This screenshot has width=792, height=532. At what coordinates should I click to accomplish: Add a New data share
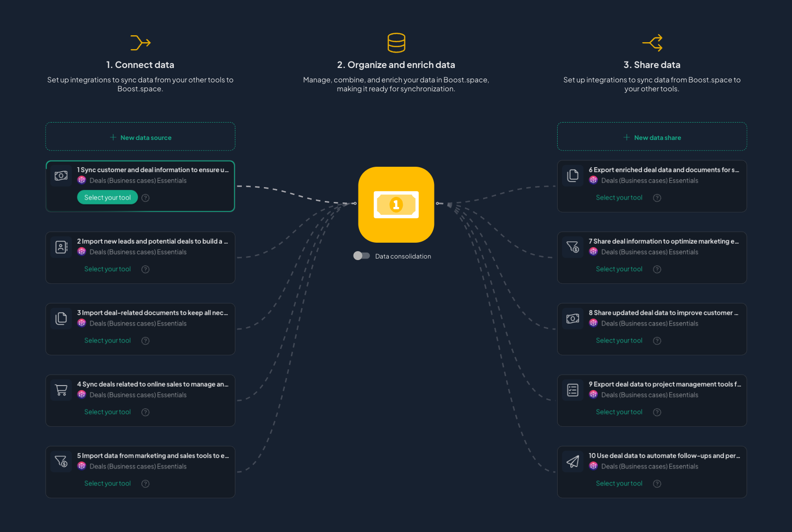[652, 137]
